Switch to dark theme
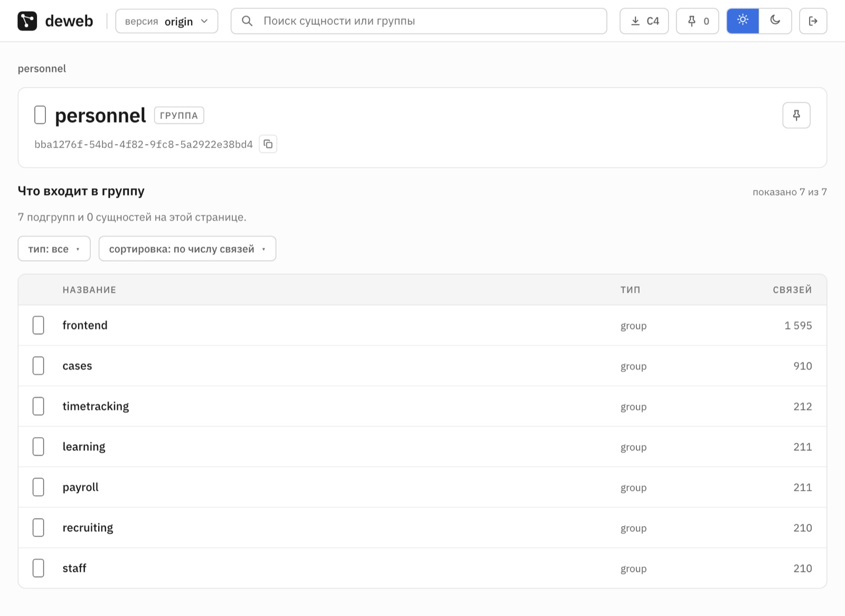The image size is (845, 616). coord(775,21)
